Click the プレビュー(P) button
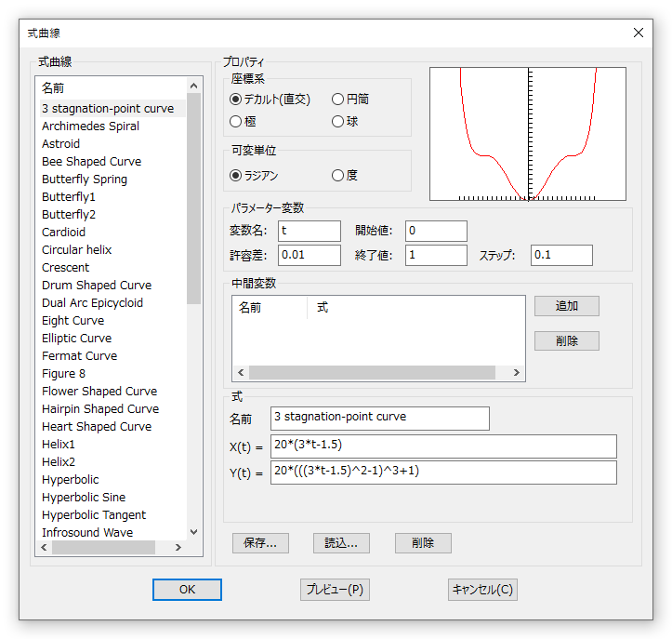Viewport: 672px width, 639px height. coord(335,590)
